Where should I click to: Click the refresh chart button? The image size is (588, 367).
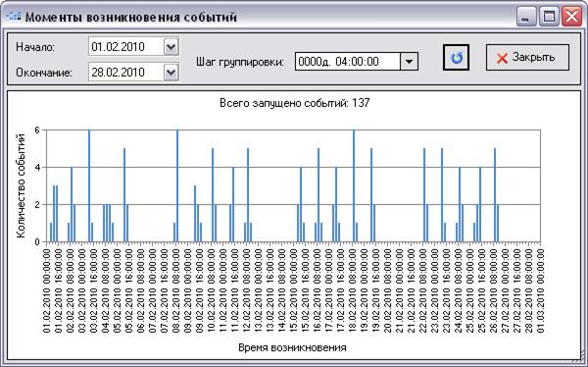[456, 58]
